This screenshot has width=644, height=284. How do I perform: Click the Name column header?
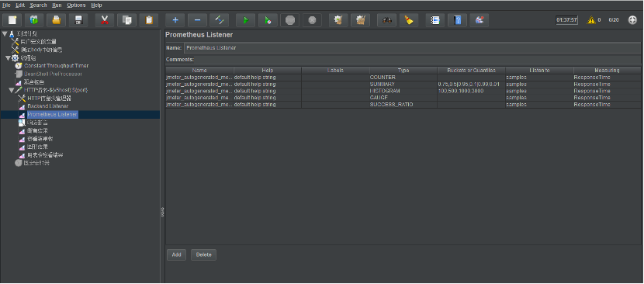(199, 71)
